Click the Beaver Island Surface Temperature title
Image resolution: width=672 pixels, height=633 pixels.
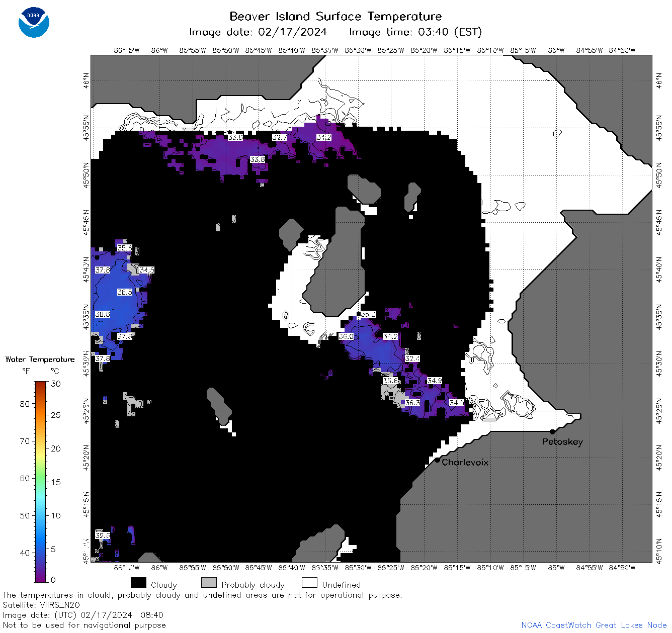tap(335, 16)
